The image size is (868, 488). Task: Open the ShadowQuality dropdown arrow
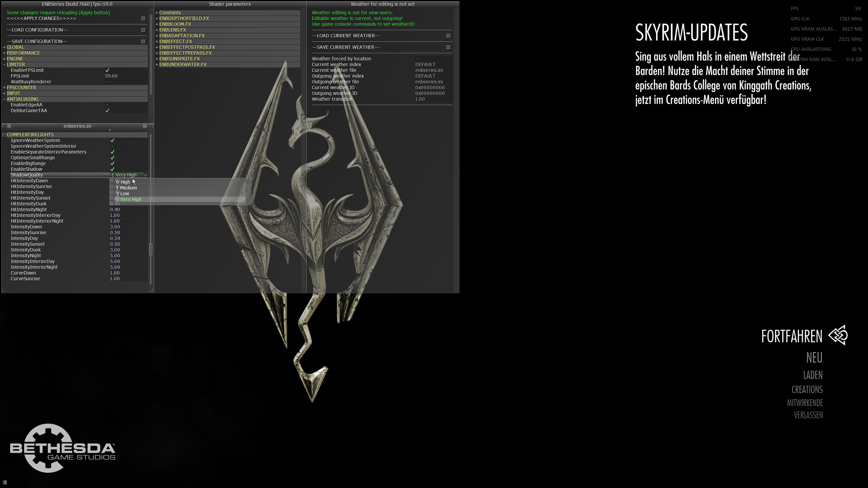point(145,175)
